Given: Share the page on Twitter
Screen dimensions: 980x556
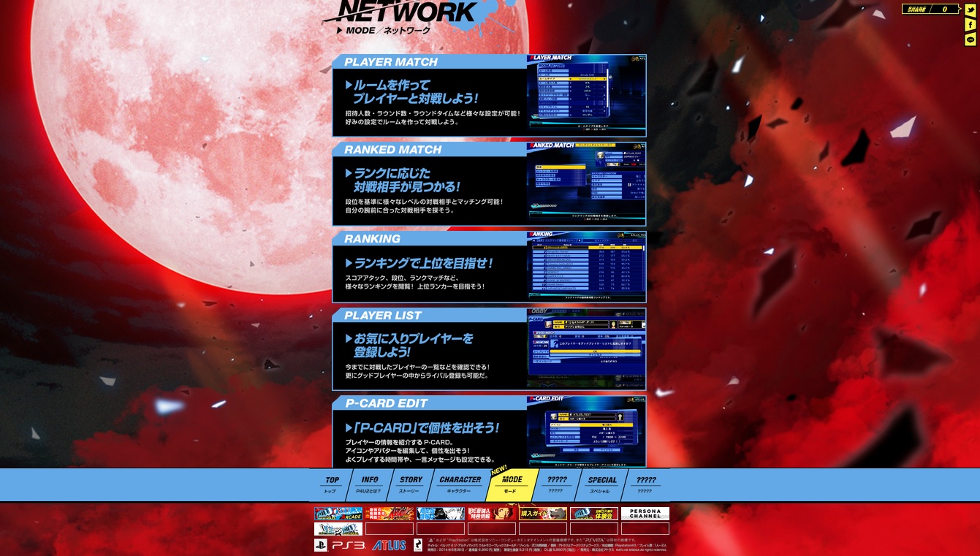Looking at the screenshot, I should pyautogui.click(x=970, y=9).
